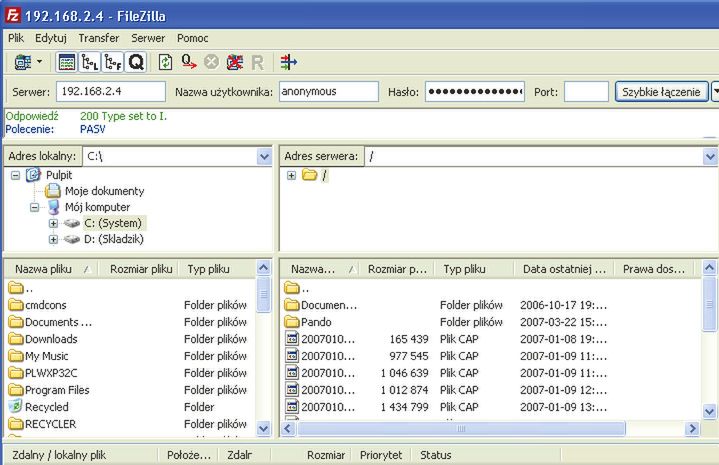Viewport: 719px width, 465px height.
Task: Sort remote list by Data ostatniej column
Action: pyautogui.click(x=564, y=269)
